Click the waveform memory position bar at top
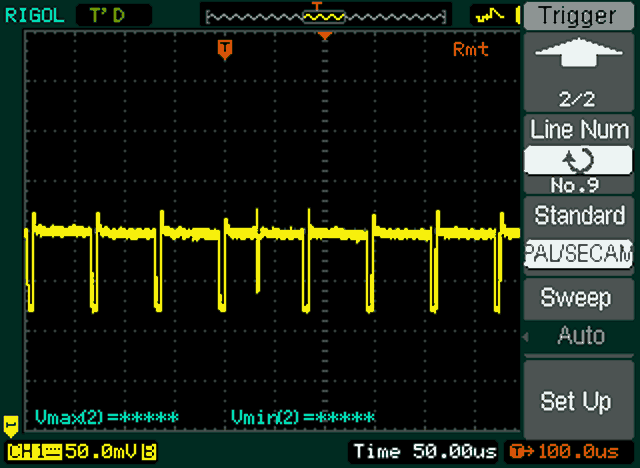 click(322, 15)
